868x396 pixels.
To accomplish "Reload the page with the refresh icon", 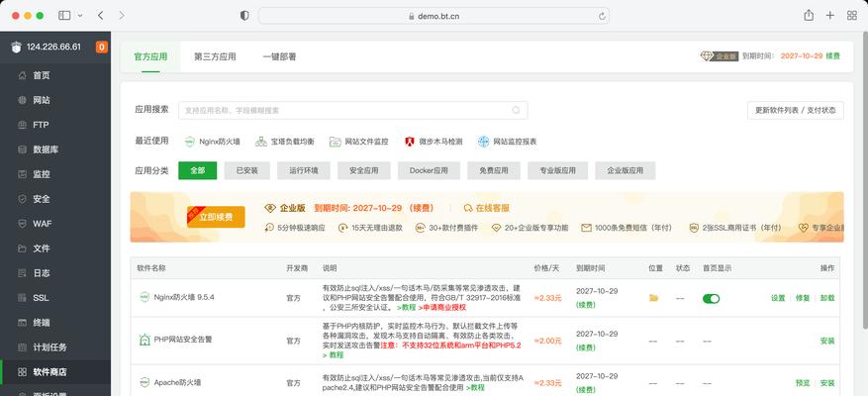I will click(x=602, y=16).
